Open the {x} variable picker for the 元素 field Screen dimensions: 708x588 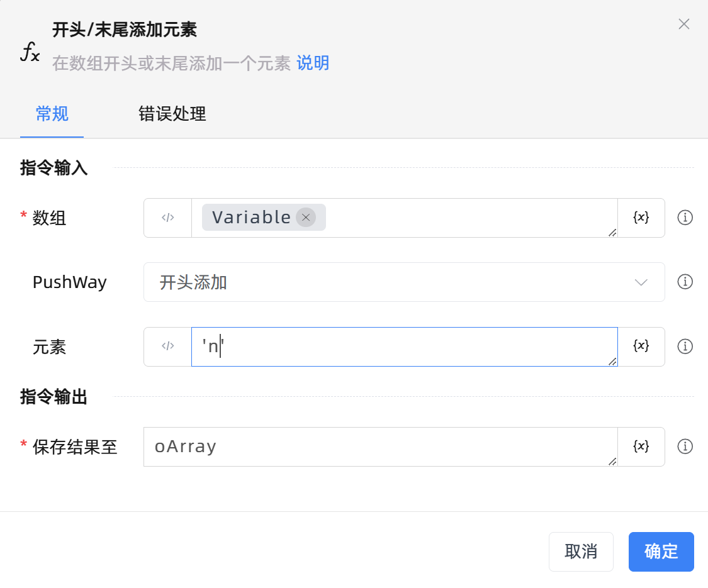click(x=641, y=347)
